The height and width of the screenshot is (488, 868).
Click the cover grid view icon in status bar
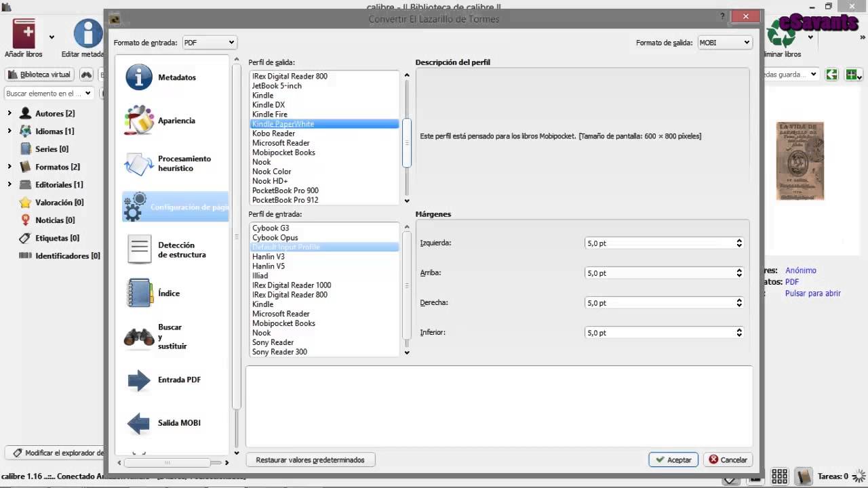coord(780,476)
